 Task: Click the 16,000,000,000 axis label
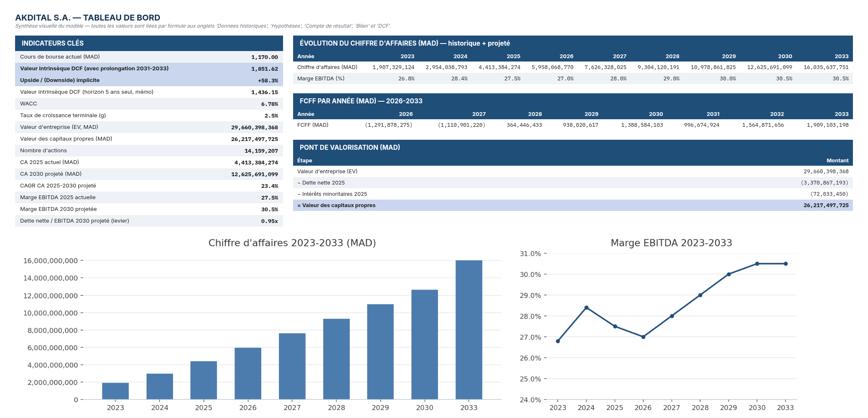tap(50, 261)
